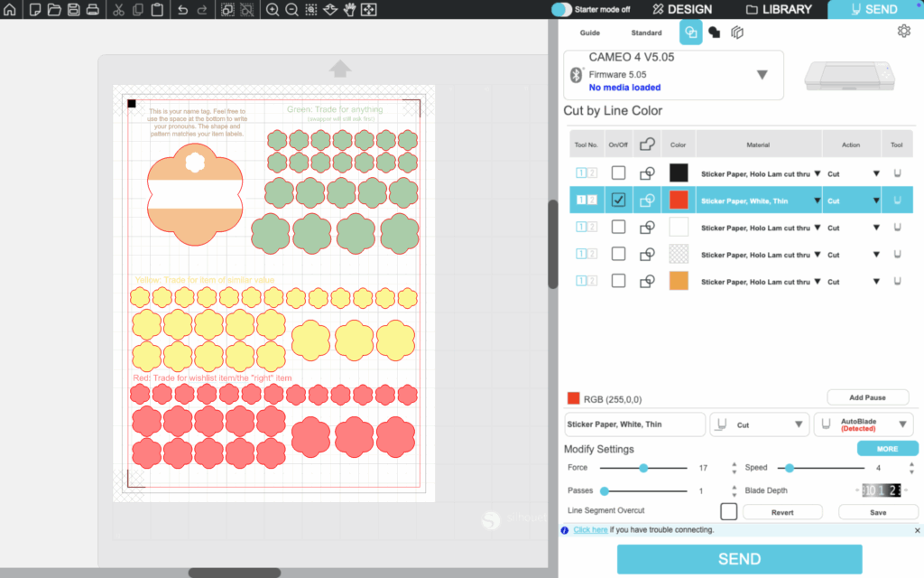Click the Home icon in the toolbar
The height and width of the screenshot is (578, 924).
coord(10,10)
